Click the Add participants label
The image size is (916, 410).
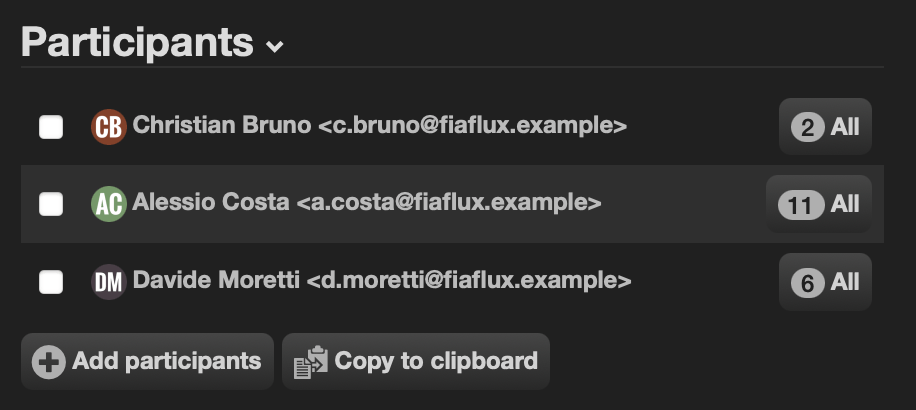[166, 361]
